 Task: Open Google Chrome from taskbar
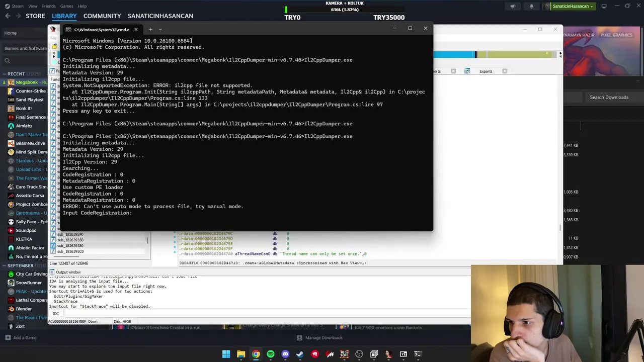point(256,354)
